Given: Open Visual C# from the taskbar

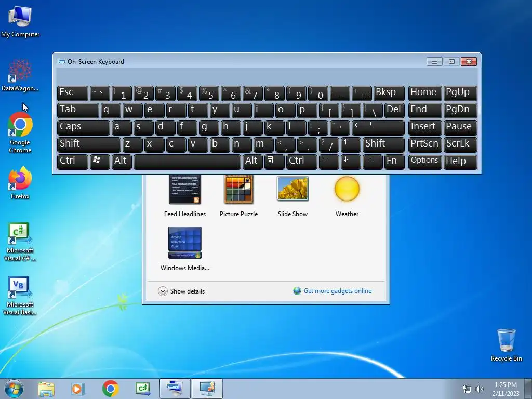Looking at the screenshot, I should [x=143, y=389].
